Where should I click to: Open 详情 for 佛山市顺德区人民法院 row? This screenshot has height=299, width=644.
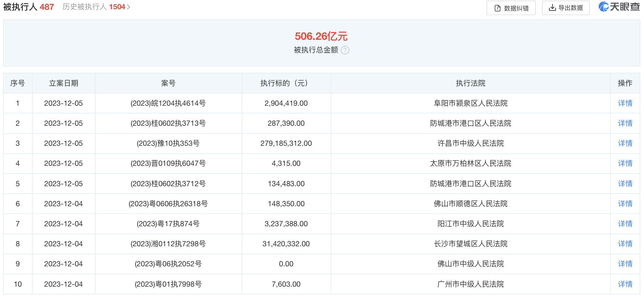[x=625, y=204]
